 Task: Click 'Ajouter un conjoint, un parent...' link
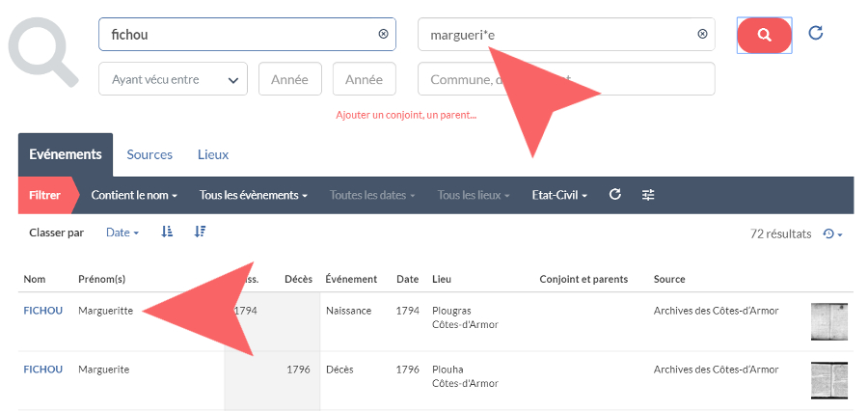406,115
